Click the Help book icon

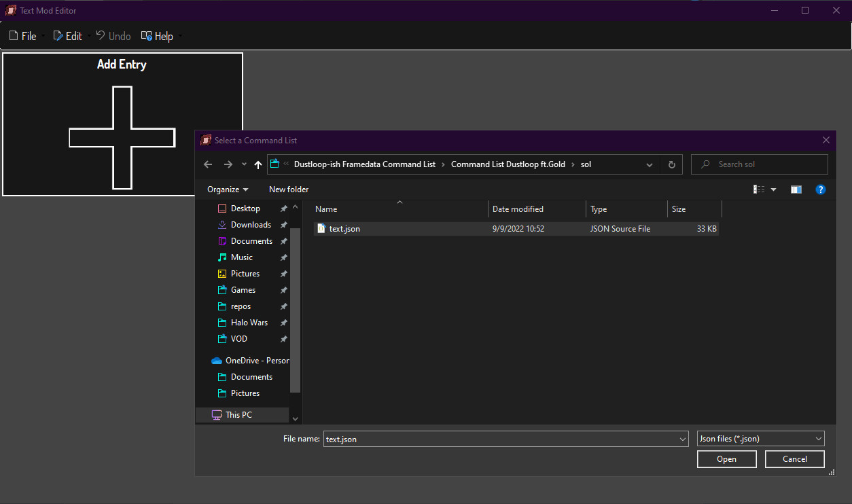click(145, 35)
